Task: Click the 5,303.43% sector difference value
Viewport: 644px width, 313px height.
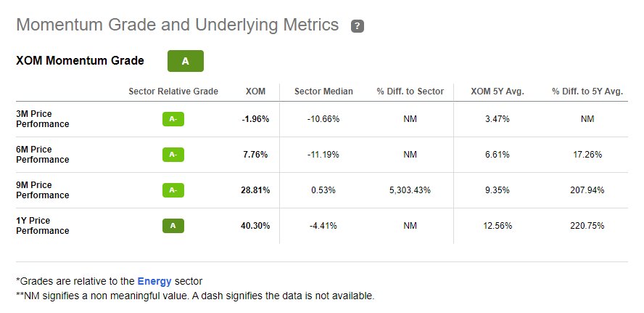Action: (410, 190)
